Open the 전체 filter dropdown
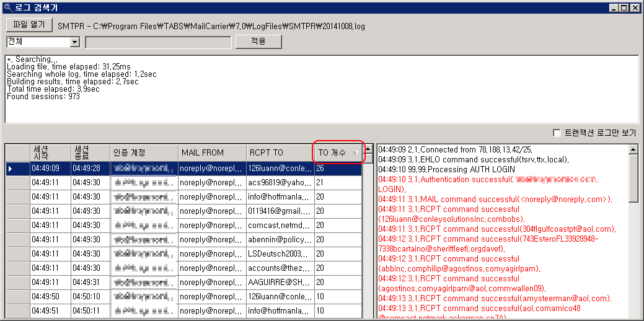This screenshot has height=321, width=644. 75,42
